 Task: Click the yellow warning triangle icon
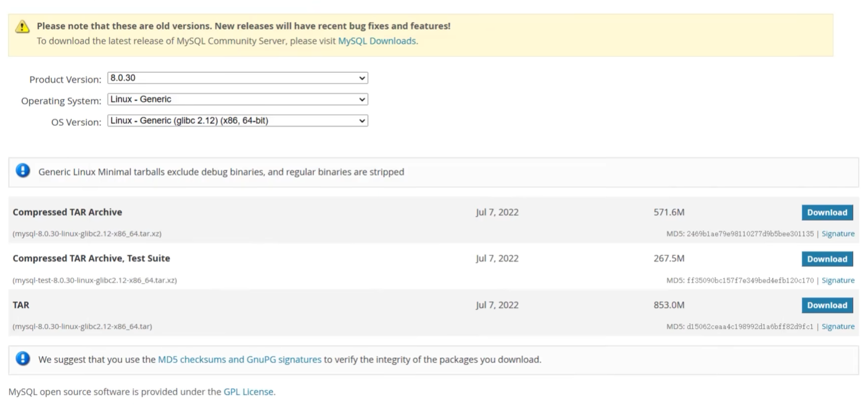23,26
